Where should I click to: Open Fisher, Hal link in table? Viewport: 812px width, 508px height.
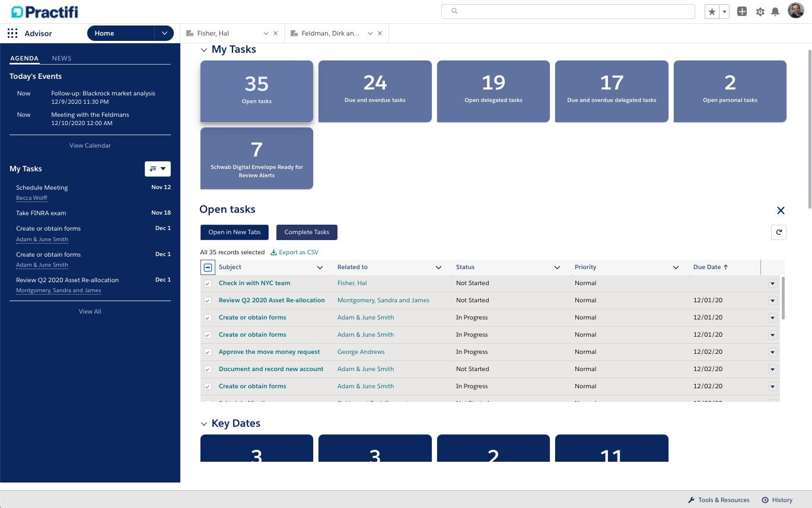352,283
